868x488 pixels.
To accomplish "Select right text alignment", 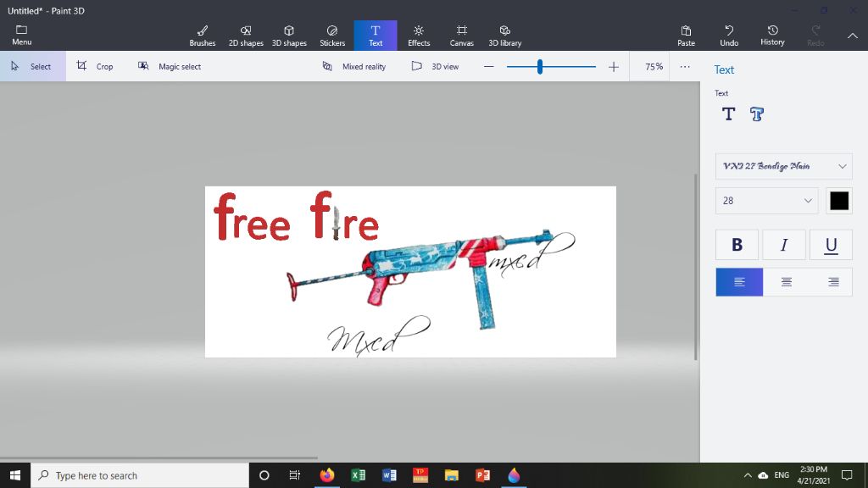I will click(833, 282).
